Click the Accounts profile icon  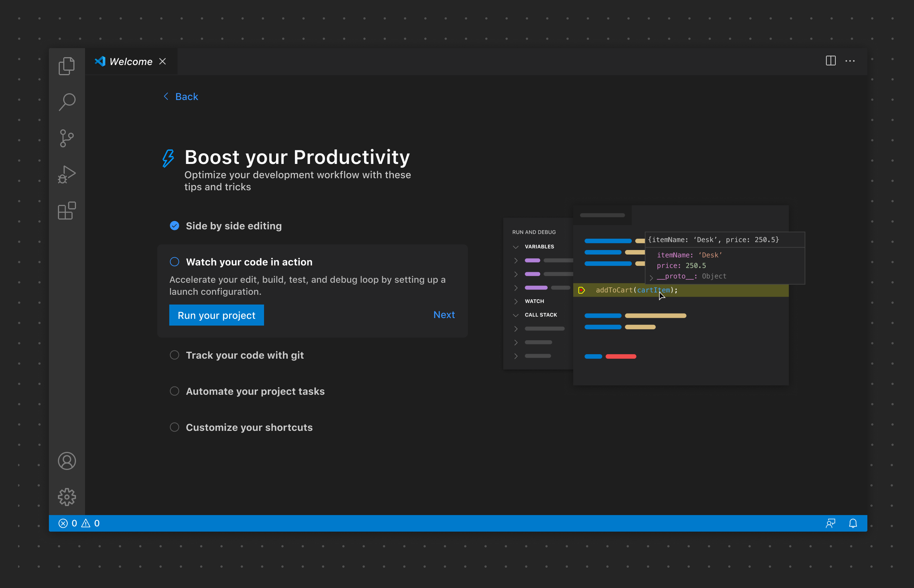pyautogui.click(x=67, y=460)
